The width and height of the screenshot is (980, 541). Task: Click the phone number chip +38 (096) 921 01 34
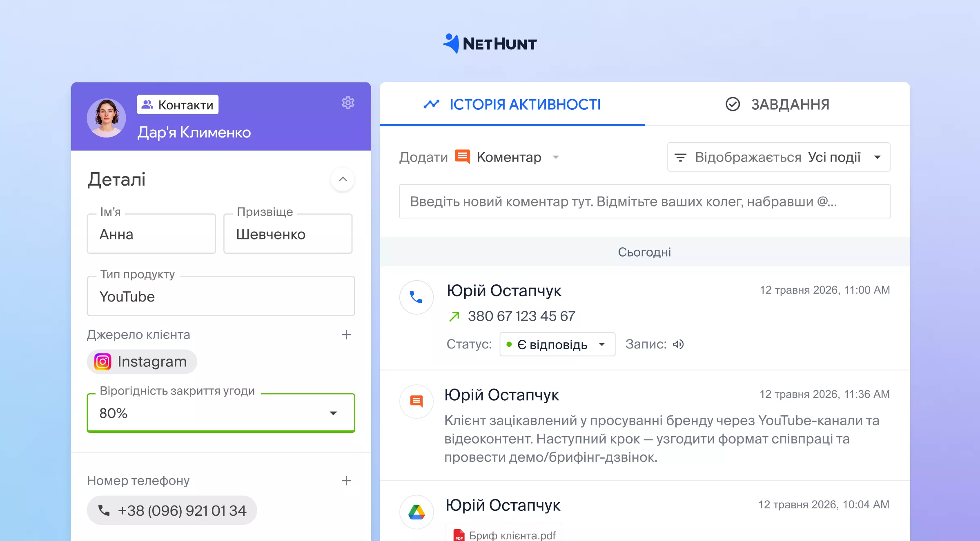pos(172,510)
